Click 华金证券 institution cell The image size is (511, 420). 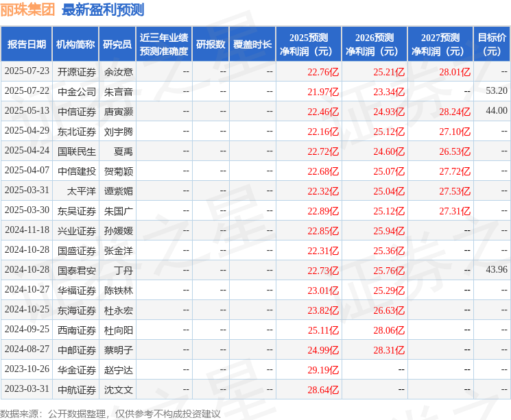(x=77, y=370)
